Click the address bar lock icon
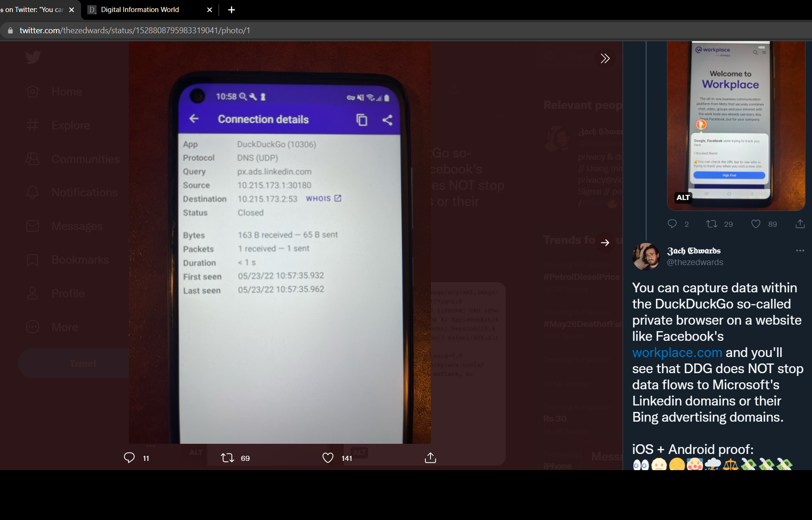This screenshot has width=812, height=520. [x=10, y=30]
